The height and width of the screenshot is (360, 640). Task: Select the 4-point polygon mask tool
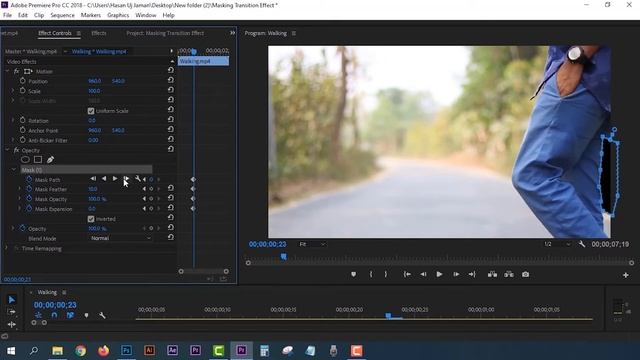(38, 160)
